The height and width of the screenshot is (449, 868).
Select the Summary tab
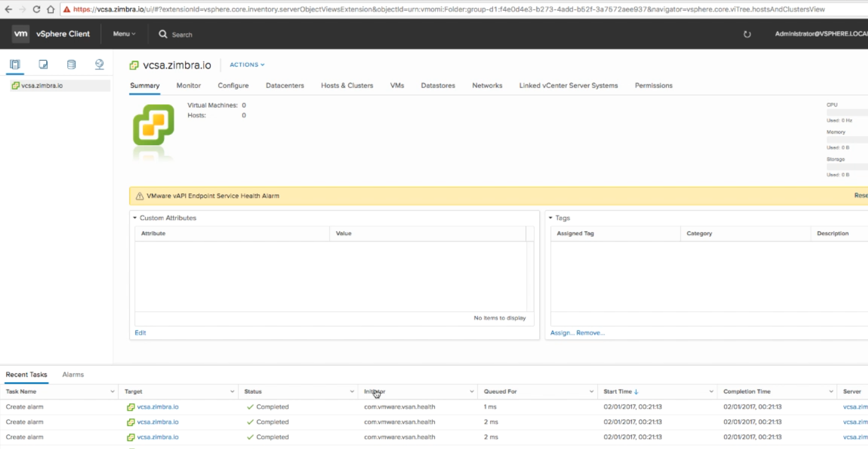(x=145, y=86)
